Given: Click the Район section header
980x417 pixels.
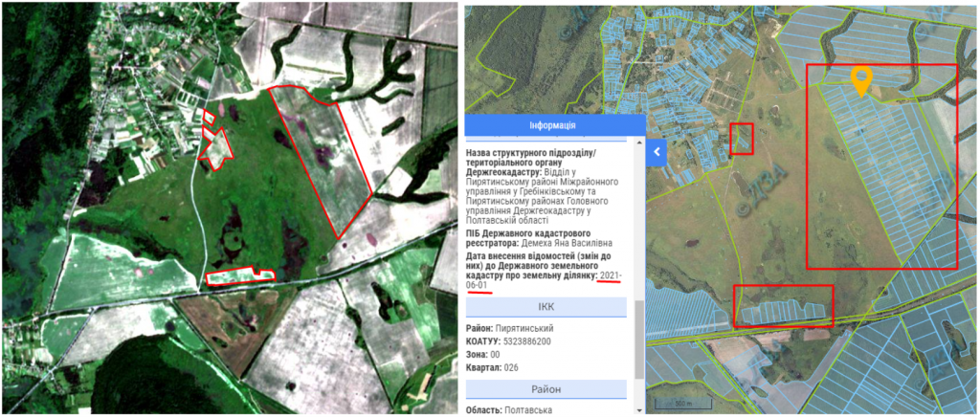Looking at the screenshot, I should click(x=546, y=389).
